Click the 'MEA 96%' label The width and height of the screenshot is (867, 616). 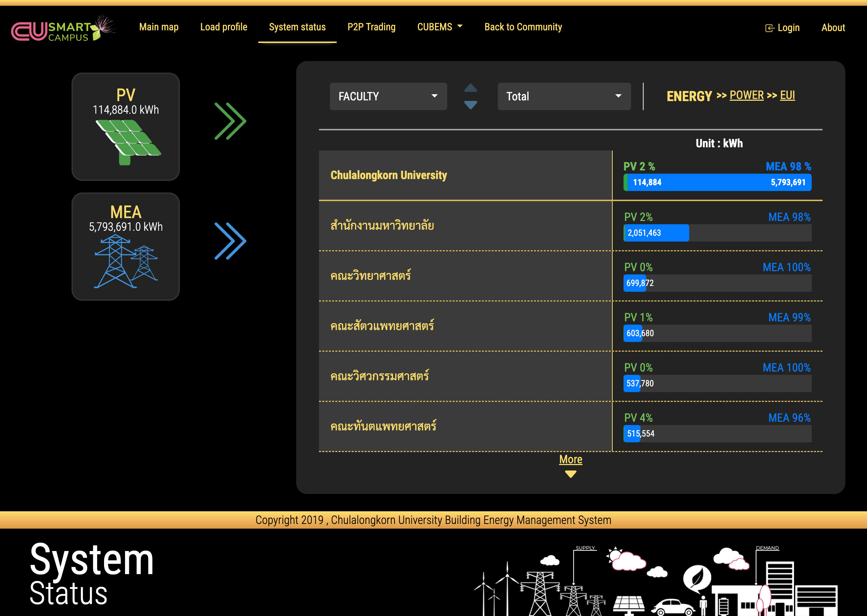(x=789, y=418)
